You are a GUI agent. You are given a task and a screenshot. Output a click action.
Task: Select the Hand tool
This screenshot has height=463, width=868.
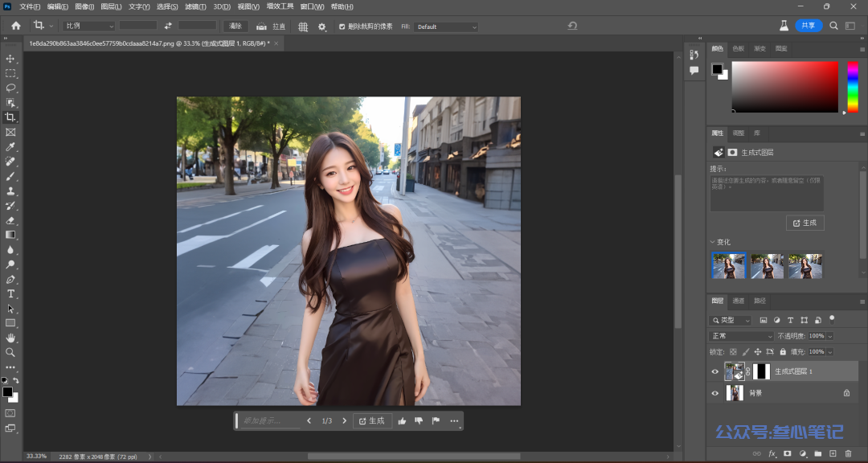pos(10,338)
